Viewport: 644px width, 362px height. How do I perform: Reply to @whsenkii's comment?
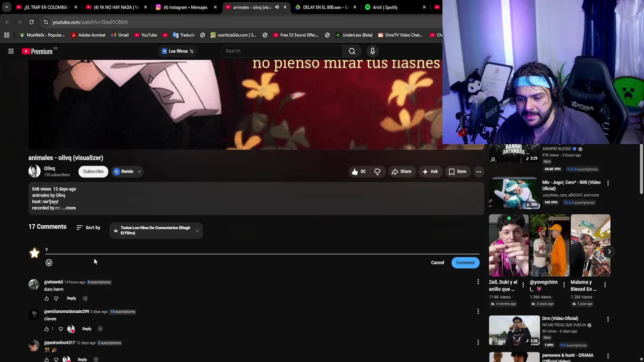point(71,299)
